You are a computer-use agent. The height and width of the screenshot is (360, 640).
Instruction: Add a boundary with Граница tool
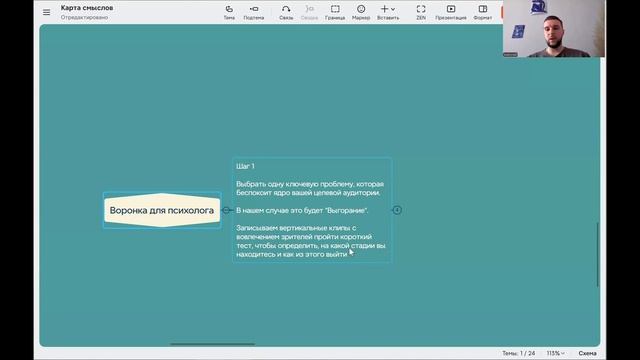[335, 12]
